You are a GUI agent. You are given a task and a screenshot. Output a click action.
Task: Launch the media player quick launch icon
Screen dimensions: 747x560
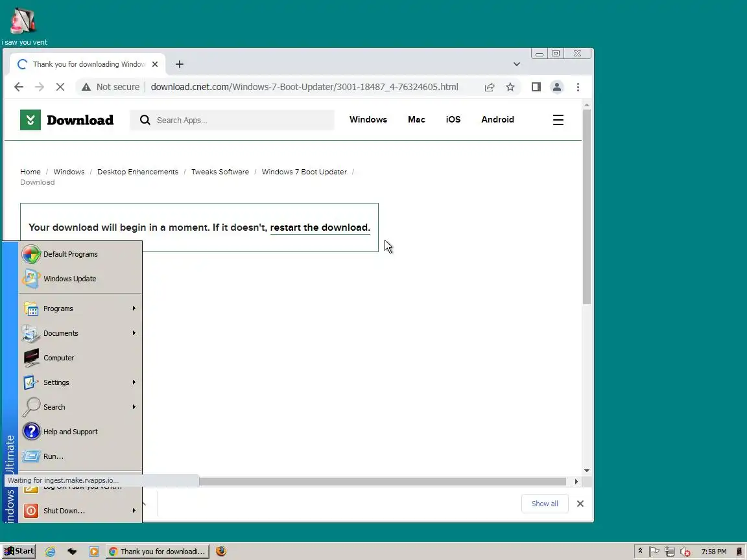[x=94, y=552]
